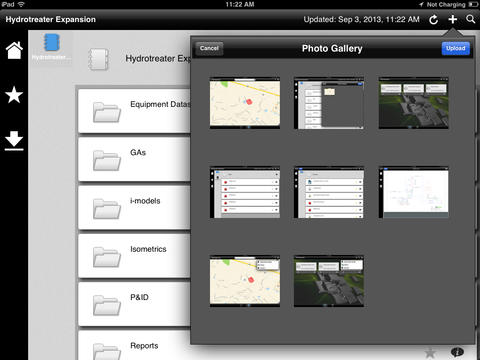Refresh the project with the reload icon
The image size is (480, 360).
pos(433,20)
